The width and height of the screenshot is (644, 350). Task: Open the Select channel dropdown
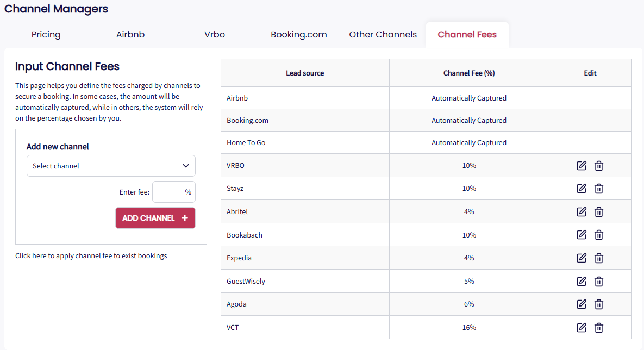(x=111, y=166)
